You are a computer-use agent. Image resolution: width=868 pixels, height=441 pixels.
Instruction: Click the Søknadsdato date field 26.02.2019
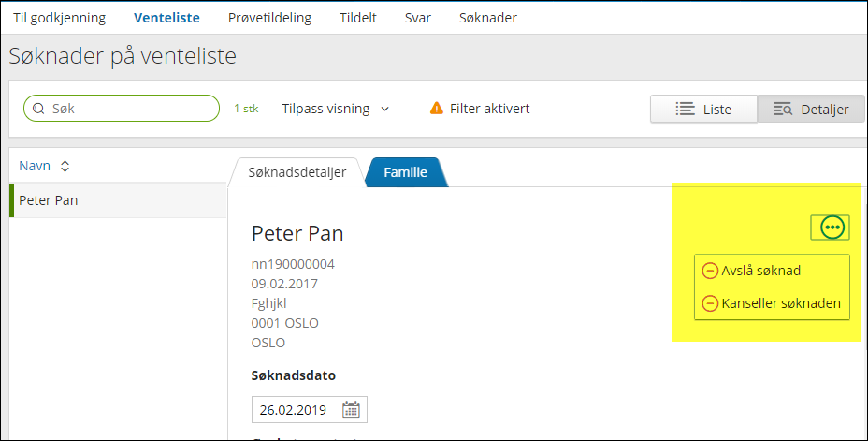click(x=309, y=409)
